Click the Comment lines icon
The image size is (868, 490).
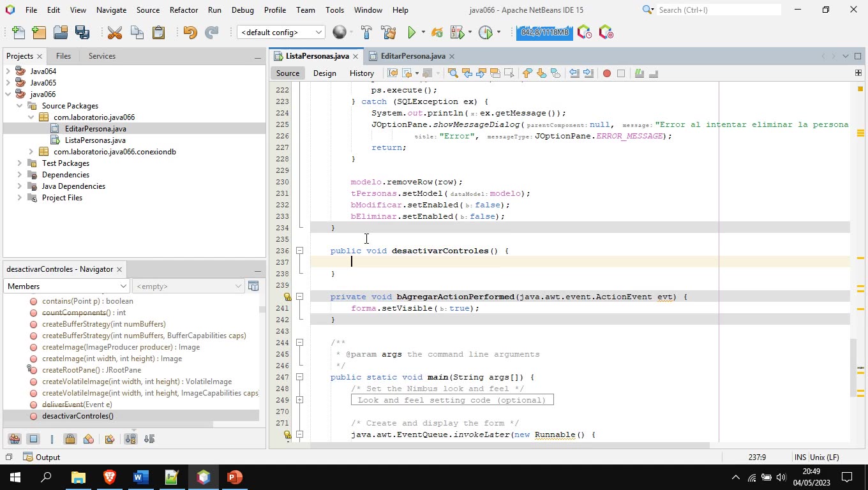[x=640, y=73]
